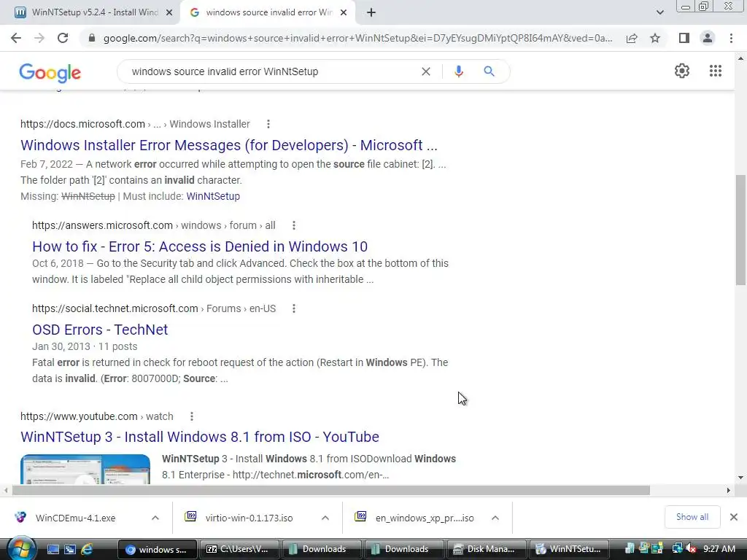Viewport: 747px width, 560px height.
Task: Go back to the previous page
Action: pos(16,38)
